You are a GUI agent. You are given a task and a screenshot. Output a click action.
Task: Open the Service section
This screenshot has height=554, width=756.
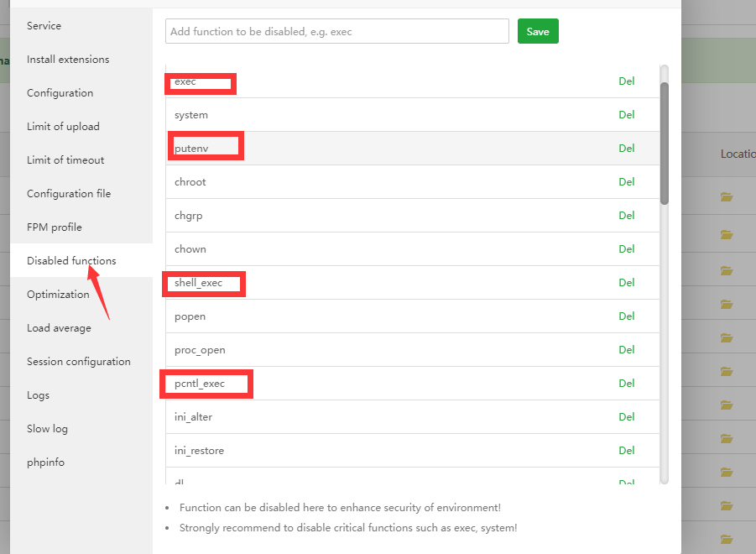pos(44,25)
